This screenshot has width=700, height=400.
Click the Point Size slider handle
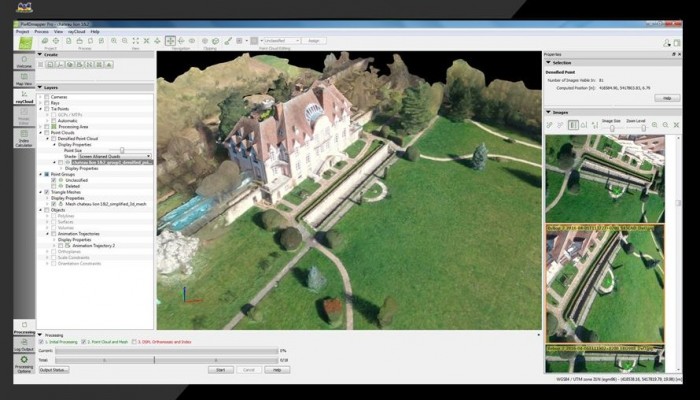121,150
